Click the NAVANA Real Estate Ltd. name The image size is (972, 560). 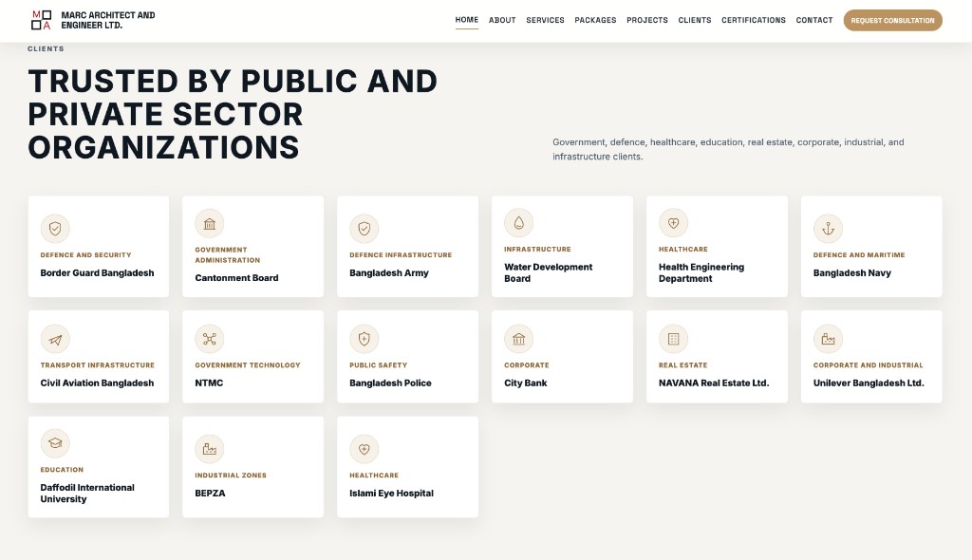pos(714,383)
